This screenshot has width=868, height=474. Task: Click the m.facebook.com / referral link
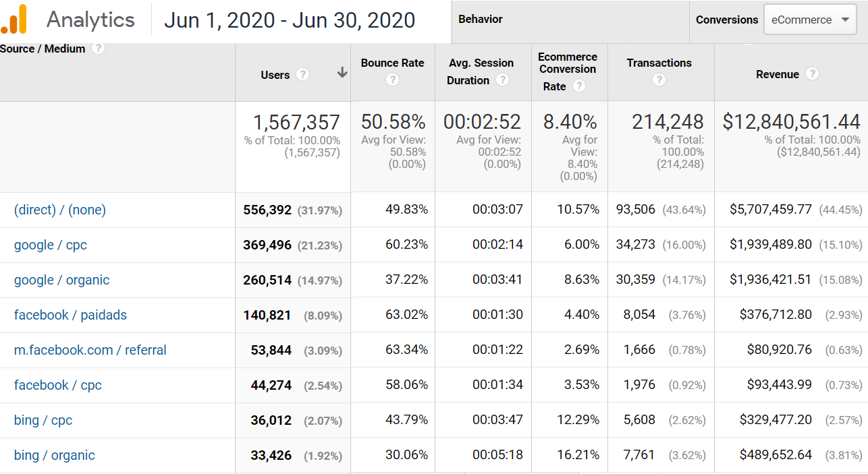tap(90, 350)
